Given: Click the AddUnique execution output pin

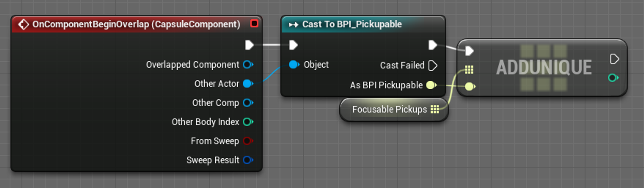Looking at the screenshot, I should (x=614, y=59).
